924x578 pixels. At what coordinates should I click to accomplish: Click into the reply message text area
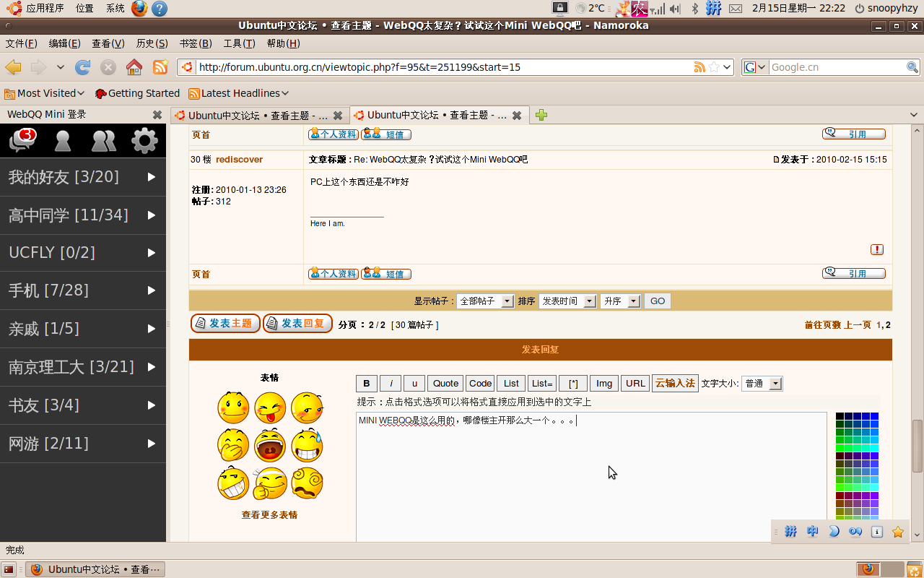[591, 477]
